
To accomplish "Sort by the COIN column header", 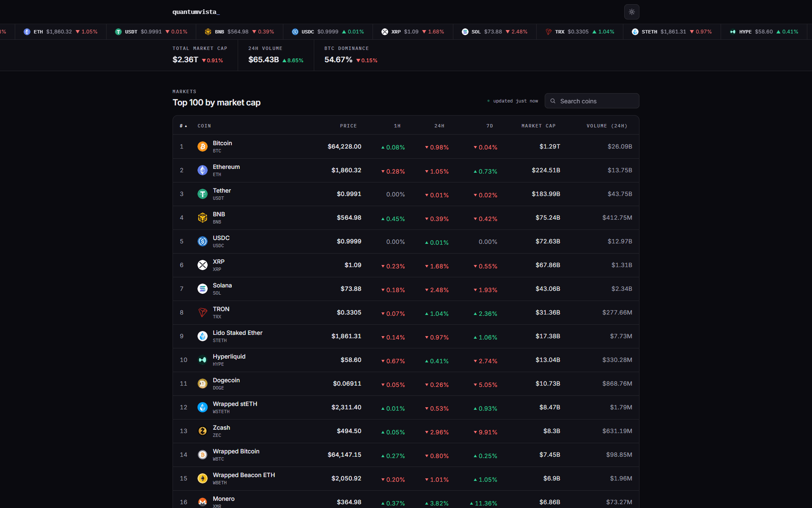I will [204, 126].
